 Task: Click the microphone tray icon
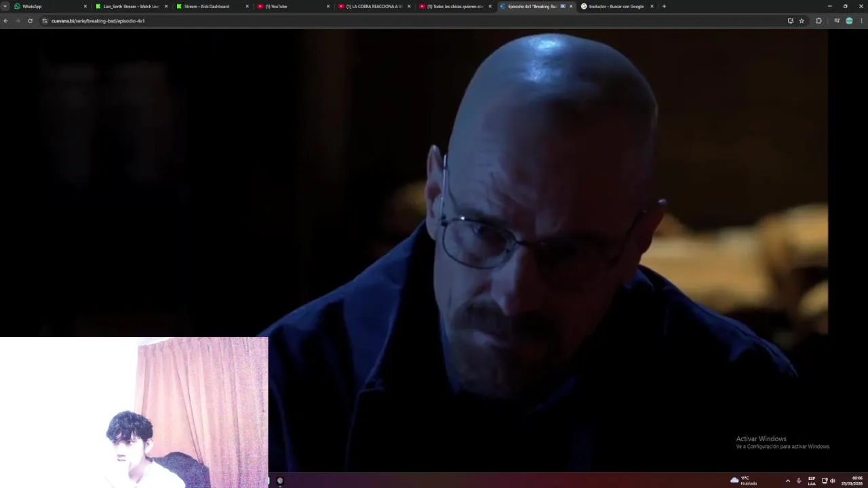pos(799,481)
